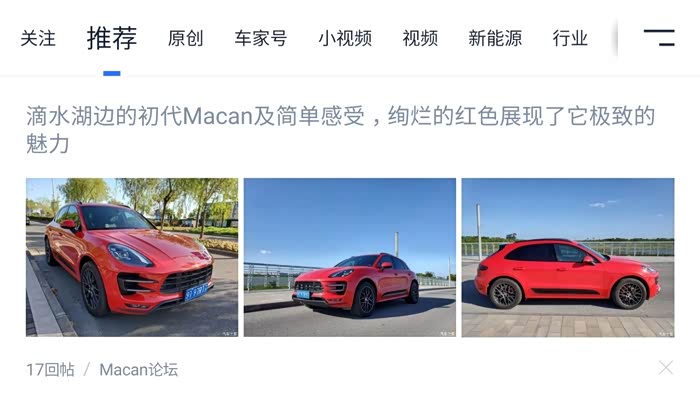Viewport: 700px width, 408px height.
Task: Go to the 原创 tab
Action: pyautogui.click(x=185, y=38)
